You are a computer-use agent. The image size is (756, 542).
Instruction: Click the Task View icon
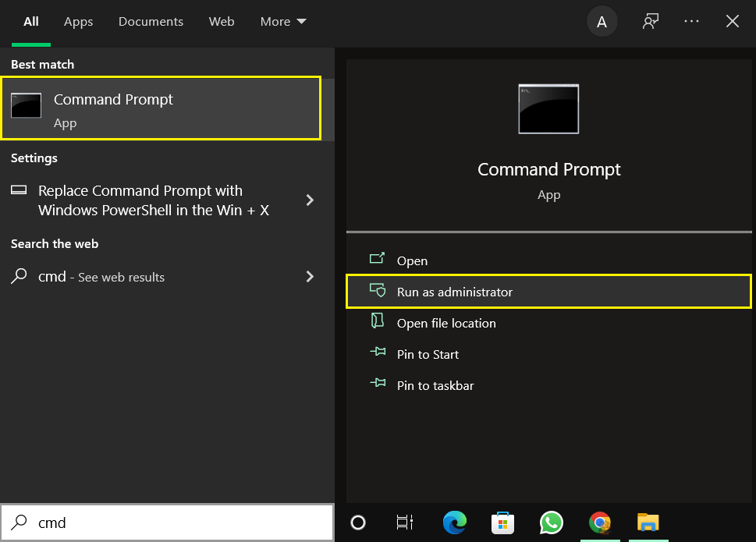pyautogui.click(x=406, y=523)
